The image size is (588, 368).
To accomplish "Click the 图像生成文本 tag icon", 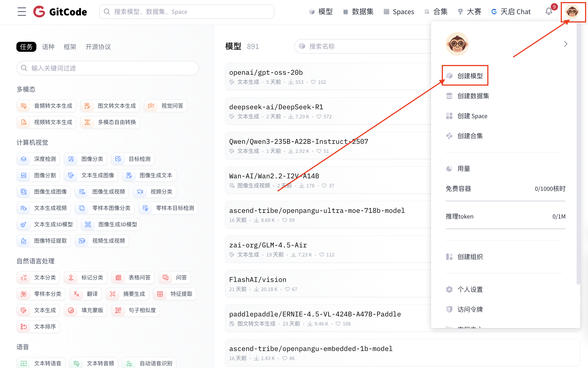I will point(129,175).
